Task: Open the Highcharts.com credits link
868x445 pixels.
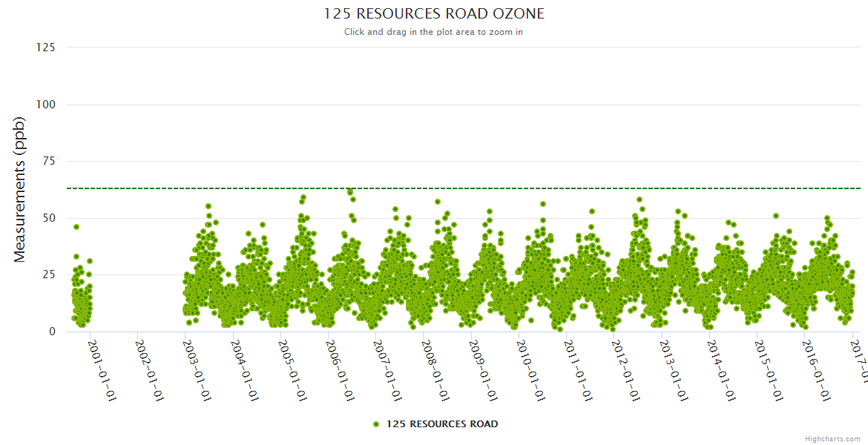Action: click(x=832, y=439)
